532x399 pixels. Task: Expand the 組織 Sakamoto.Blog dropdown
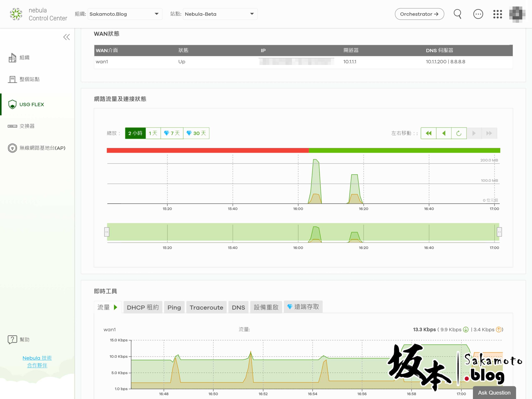click(125, 14)
